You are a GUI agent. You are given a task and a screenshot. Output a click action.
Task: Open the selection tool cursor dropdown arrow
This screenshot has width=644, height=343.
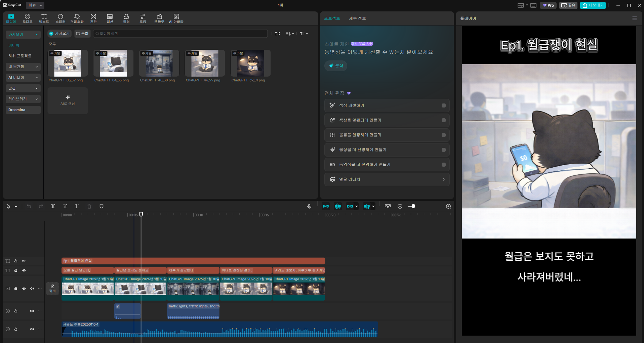coord(16,207)
